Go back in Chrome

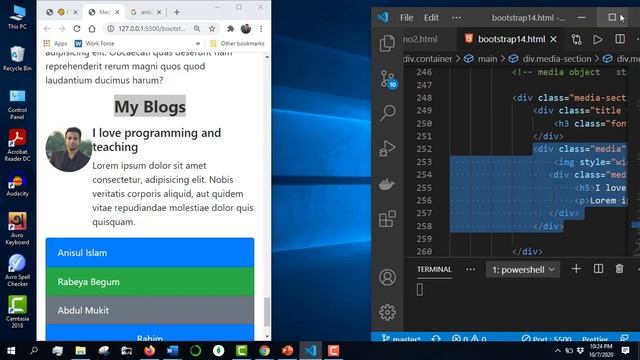coord(47,29)
